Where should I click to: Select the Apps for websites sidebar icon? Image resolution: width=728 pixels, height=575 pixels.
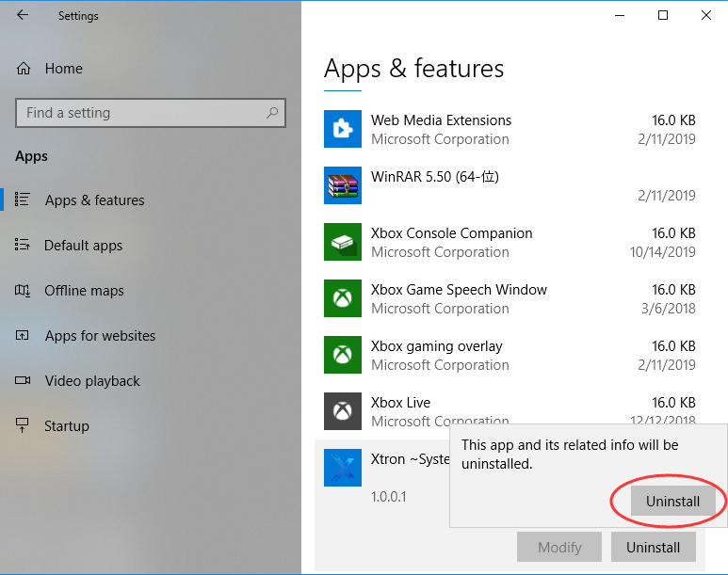point(23,335)
